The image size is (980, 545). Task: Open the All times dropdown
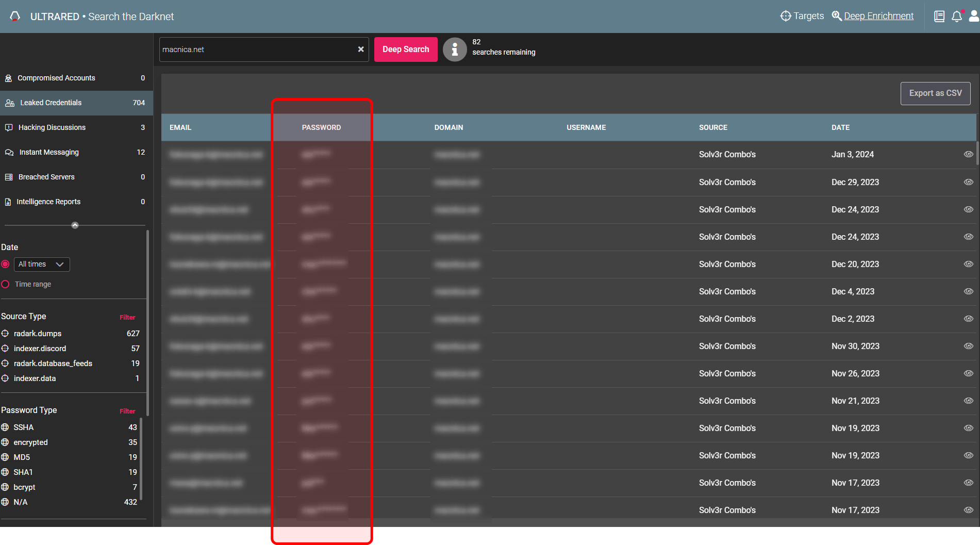click(x=42, y=264)
